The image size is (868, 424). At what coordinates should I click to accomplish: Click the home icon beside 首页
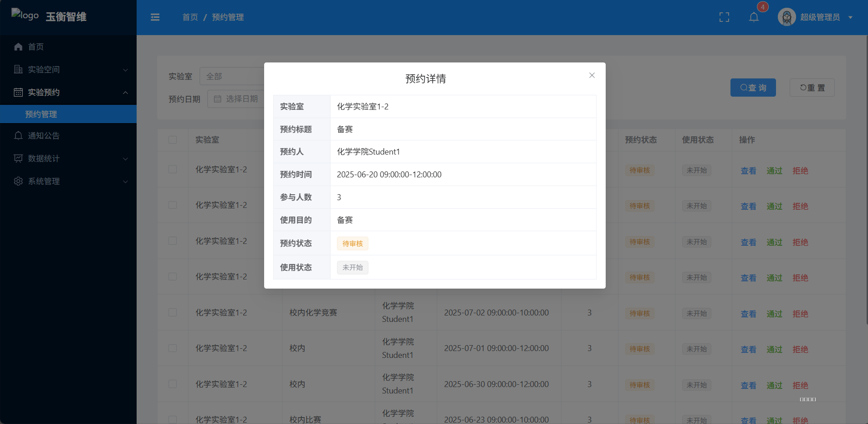click(x=18, y=47)
